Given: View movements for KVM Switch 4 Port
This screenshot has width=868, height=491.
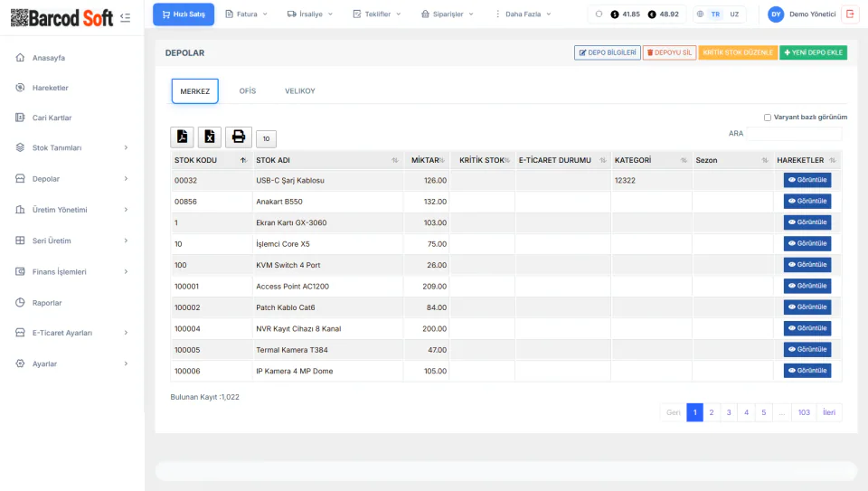Looking at the screenshot, I should pyautogui.click(x=807, y=265).
